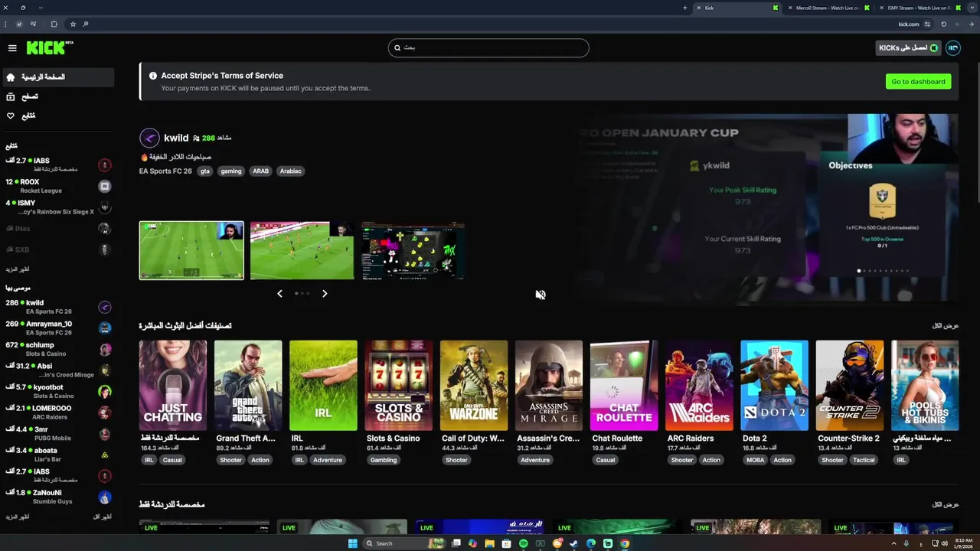Select the ARAB tag

tap(261, 171)
